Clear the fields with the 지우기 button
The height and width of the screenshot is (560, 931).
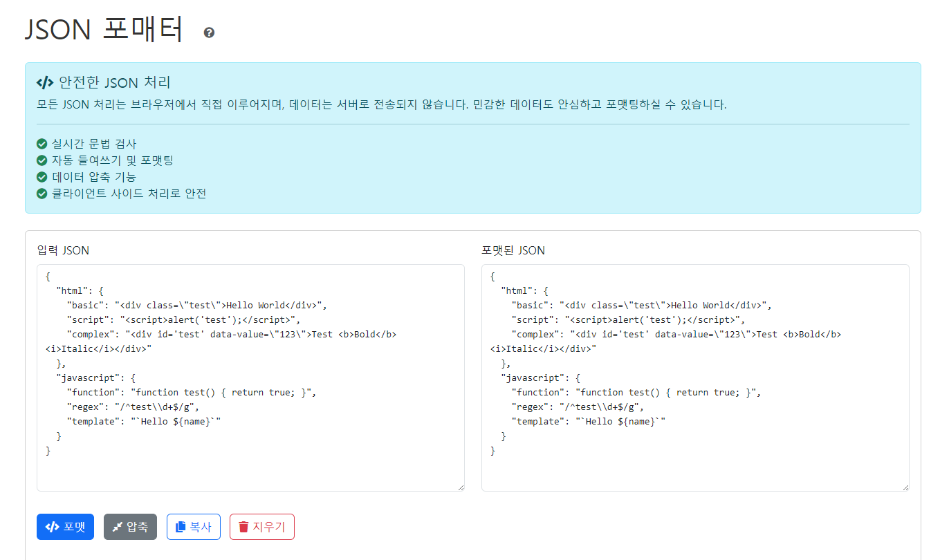tap(262, 527)
